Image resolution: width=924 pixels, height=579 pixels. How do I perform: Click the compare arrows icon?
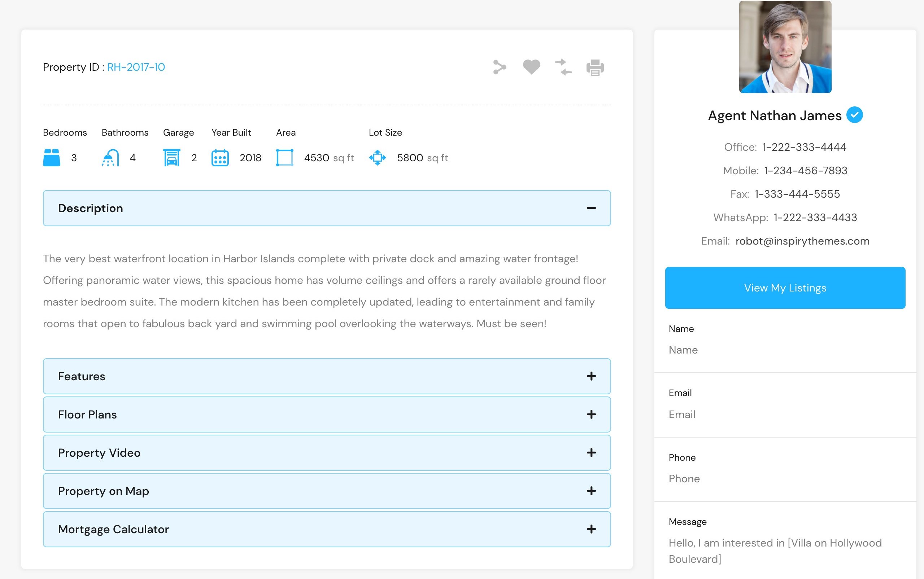563,67
